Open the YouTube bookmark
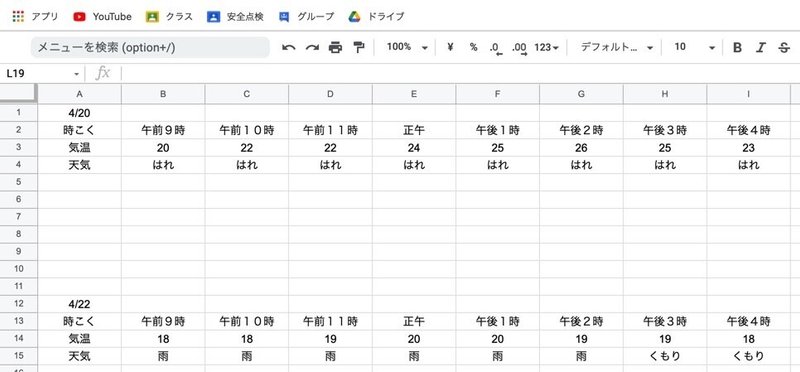Screen dimensions: 800x372 point(103,16)
